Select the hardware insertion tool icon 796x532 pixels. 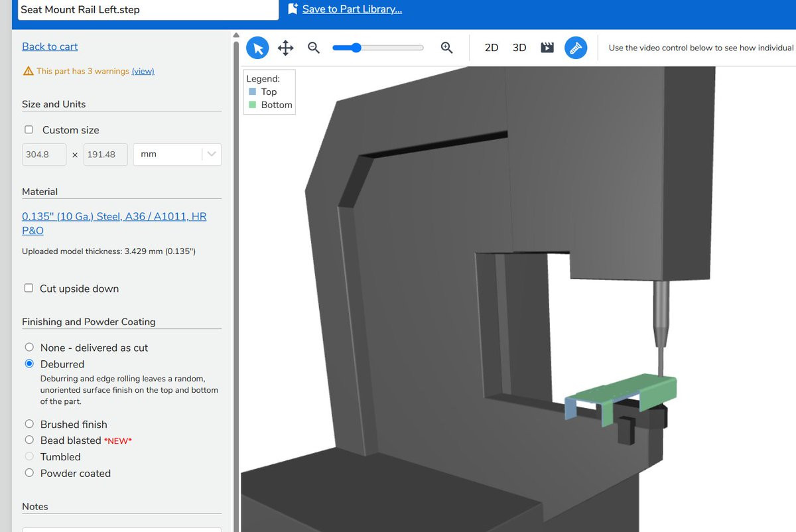576,48
